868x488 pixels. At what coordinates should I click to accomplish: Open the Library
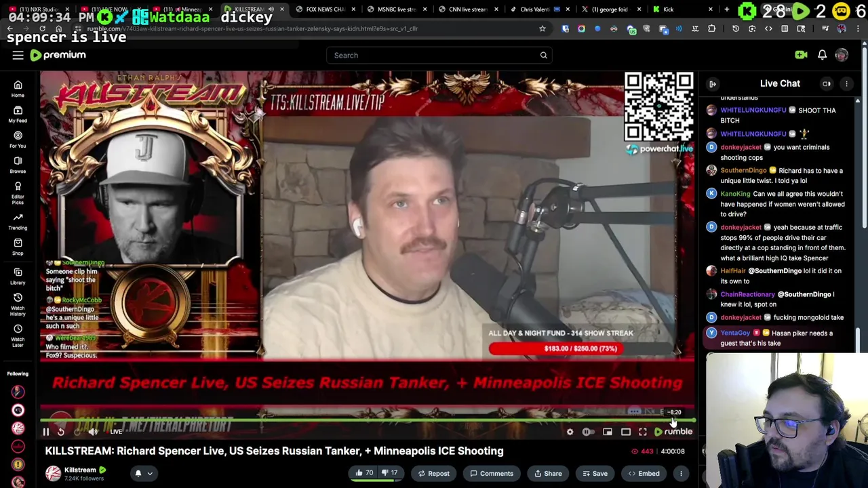click(18, 276)
